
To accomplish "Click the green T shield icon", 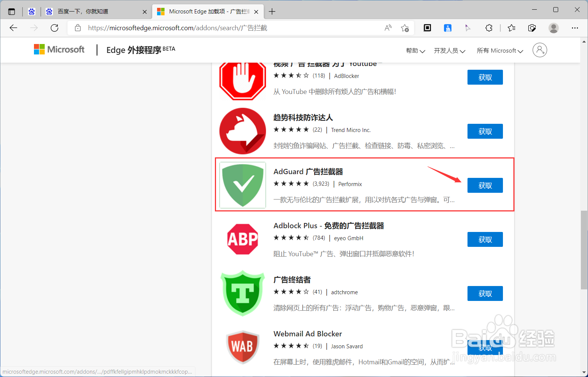I will [243, 293].
